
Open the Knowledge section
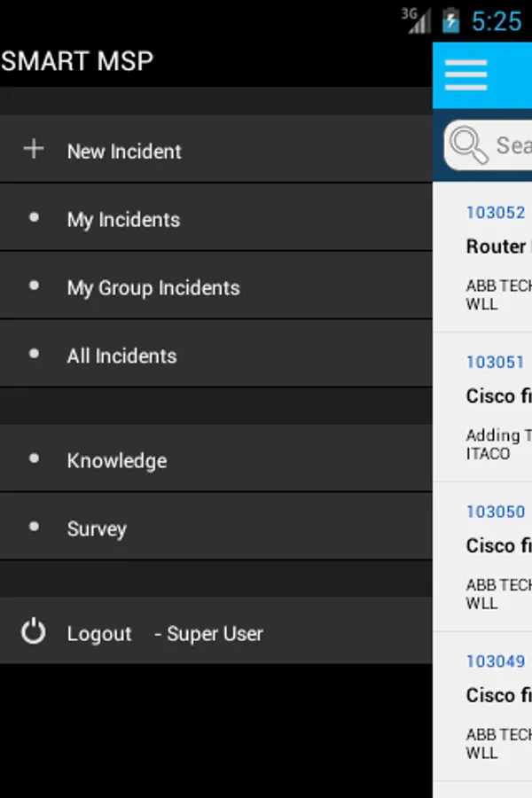coord(117,461)
